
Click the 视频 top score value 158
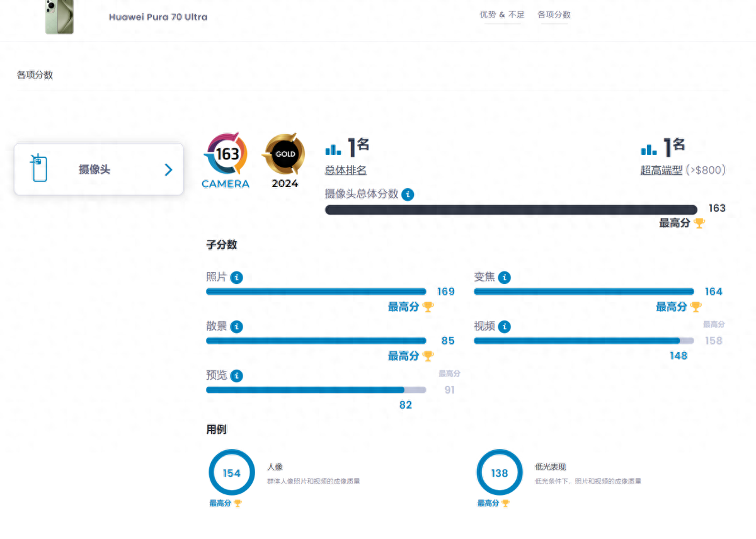[714, 341]
